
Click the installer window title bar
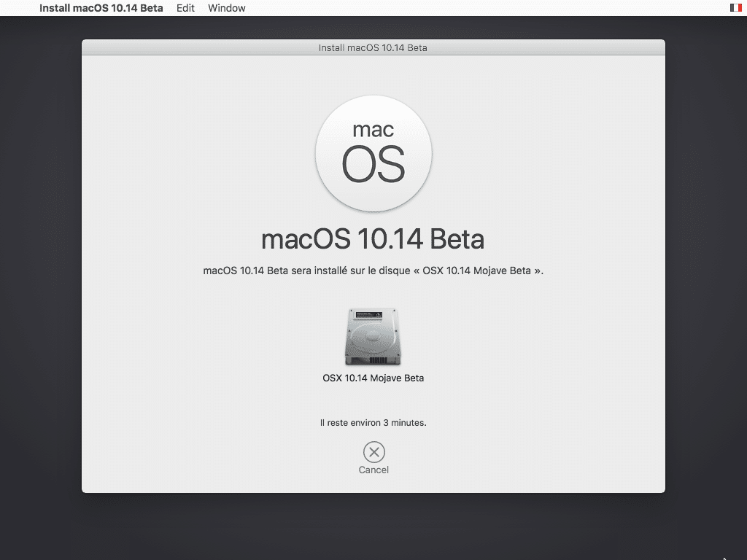click(373, 47)
